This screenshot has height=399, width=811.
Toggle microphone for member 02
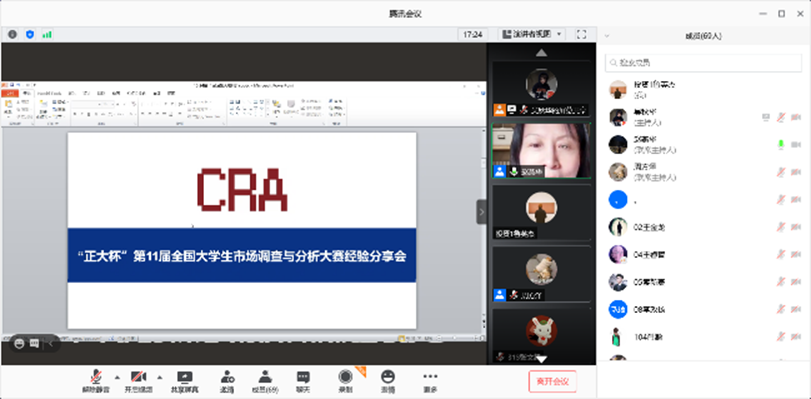click(x=781, y=227)
